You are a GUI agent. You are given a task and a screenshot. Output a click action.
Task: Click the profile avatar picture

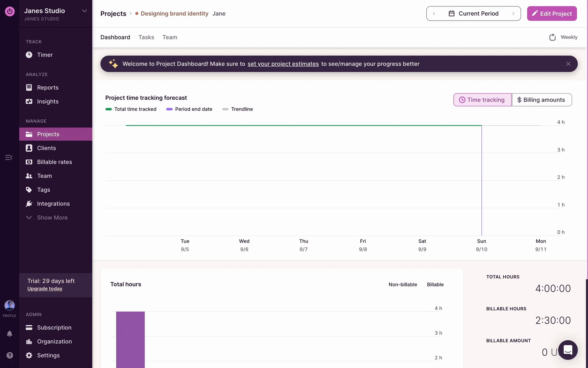pyautogui.click(x=9, y=305)
